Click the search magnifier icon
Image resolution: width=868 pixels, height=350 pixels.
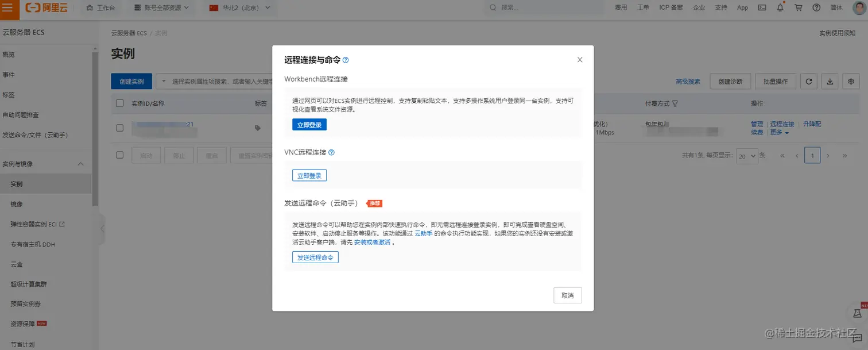pos(493,7)
